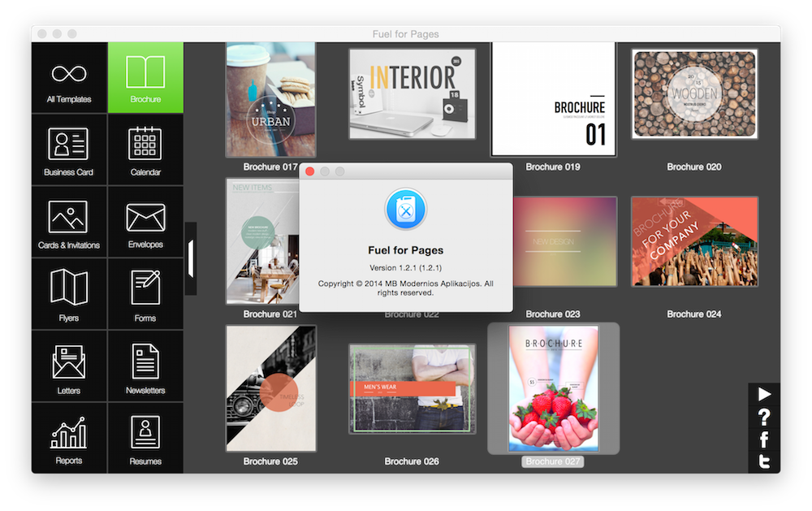
Task: Open the Newsletters category
Action: tap(145, 367)
